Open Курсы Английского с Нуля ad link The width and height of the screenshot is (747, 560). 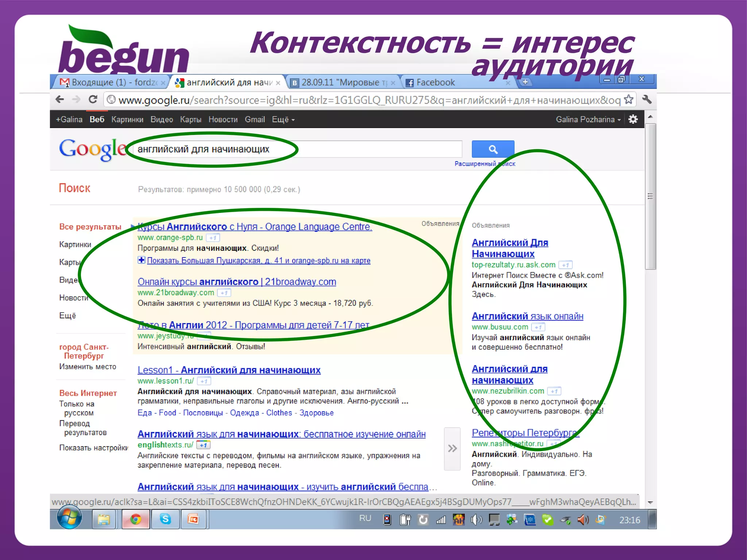click(x=255, y=227)
